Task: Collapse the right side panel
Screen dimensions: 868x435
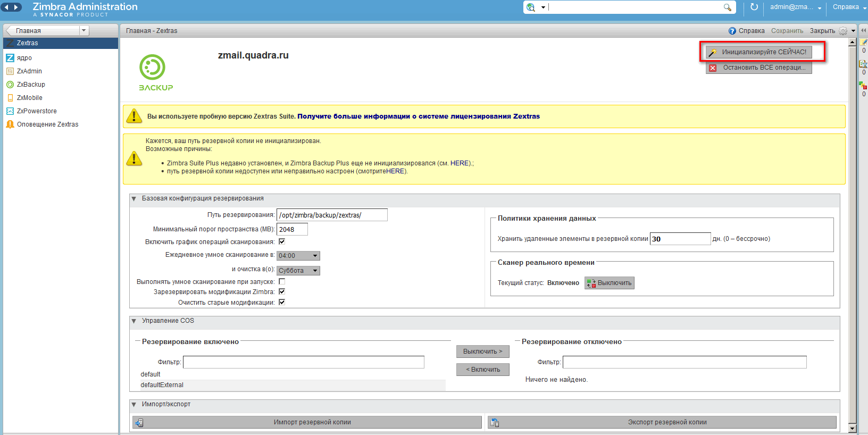Action: coord(863,30)
